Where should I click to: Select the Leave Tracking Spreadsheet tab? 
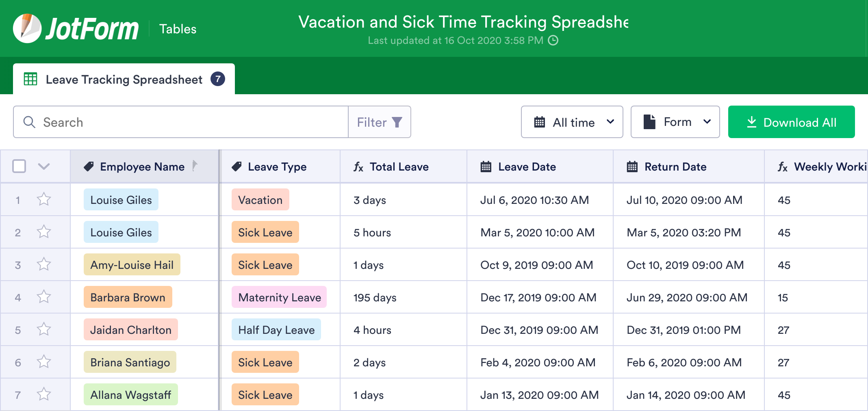(x=124, y=79)
